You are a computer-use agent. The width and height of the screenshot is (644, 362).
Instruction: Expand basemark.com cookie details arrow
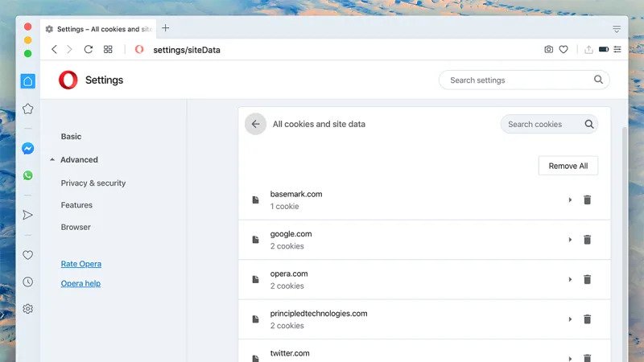click(x=570, y=200)
